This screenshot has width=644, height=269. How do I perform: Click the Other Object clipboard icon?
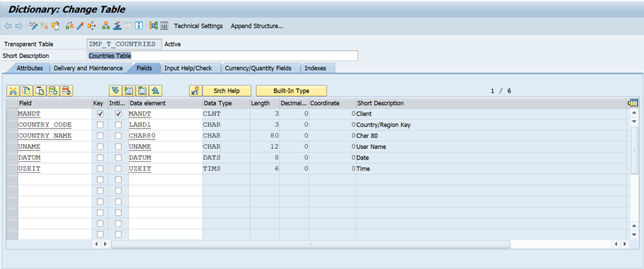click(55, 26)
